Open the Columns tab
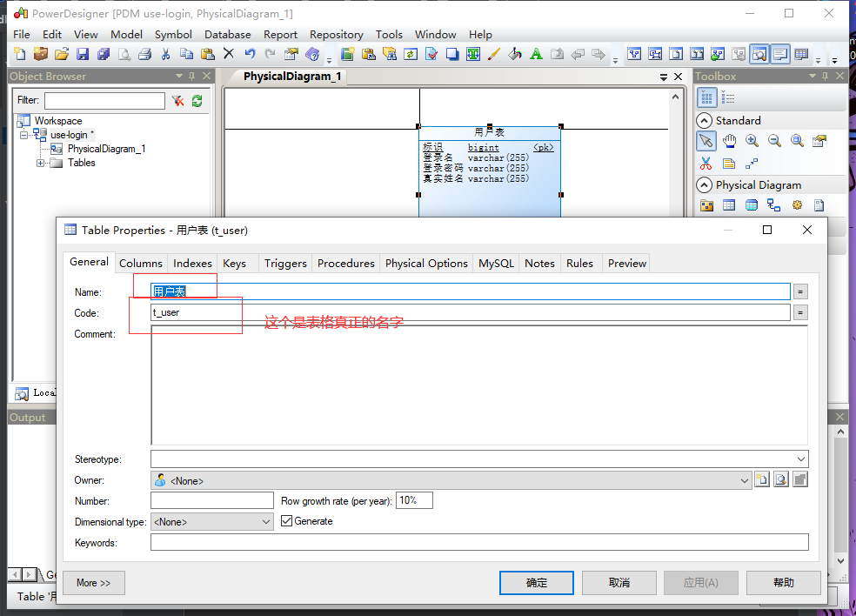This screenshot has height=616, width=856. (141, 264)
